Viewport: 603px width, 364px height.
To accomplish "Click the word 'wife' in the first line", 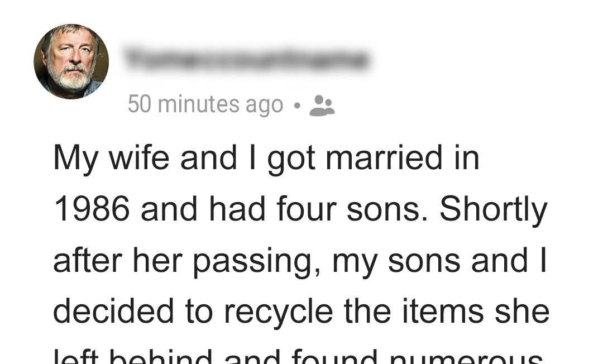I will tap(140, 157).
